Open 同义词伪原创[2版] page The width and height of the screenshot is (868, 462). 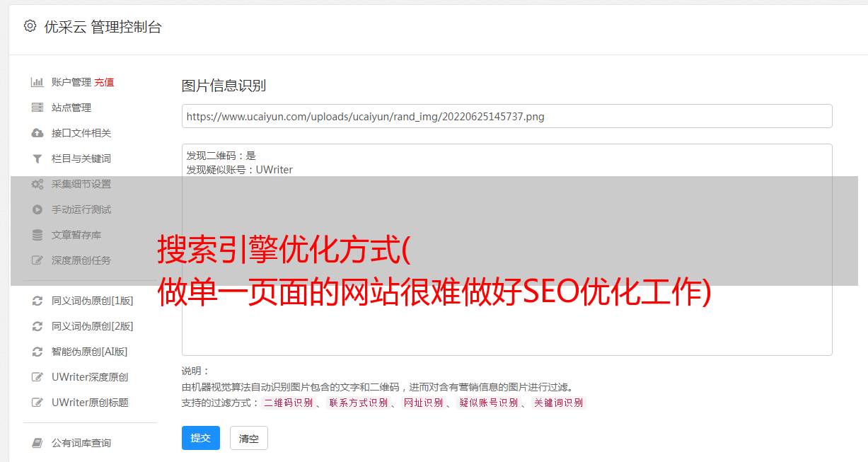coord(92,326)
